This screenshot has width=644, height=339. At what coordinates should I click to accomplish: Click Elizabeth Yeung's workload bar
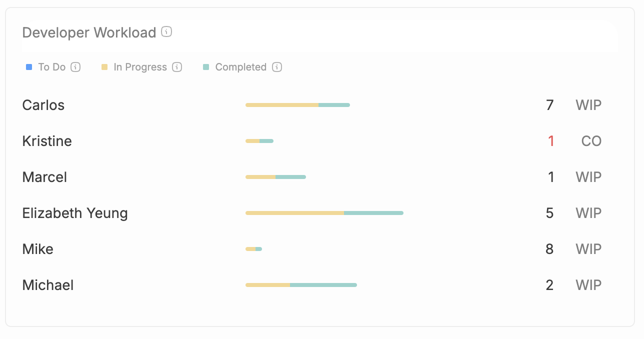coord(324,213)
